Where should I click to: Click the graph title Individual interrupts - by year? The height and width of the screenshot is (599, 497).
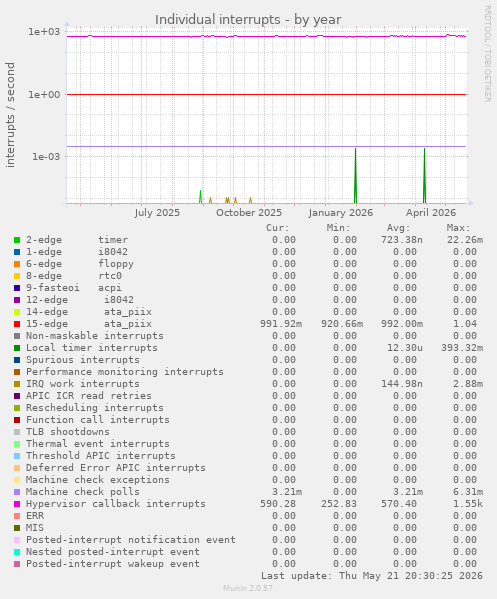248,19
